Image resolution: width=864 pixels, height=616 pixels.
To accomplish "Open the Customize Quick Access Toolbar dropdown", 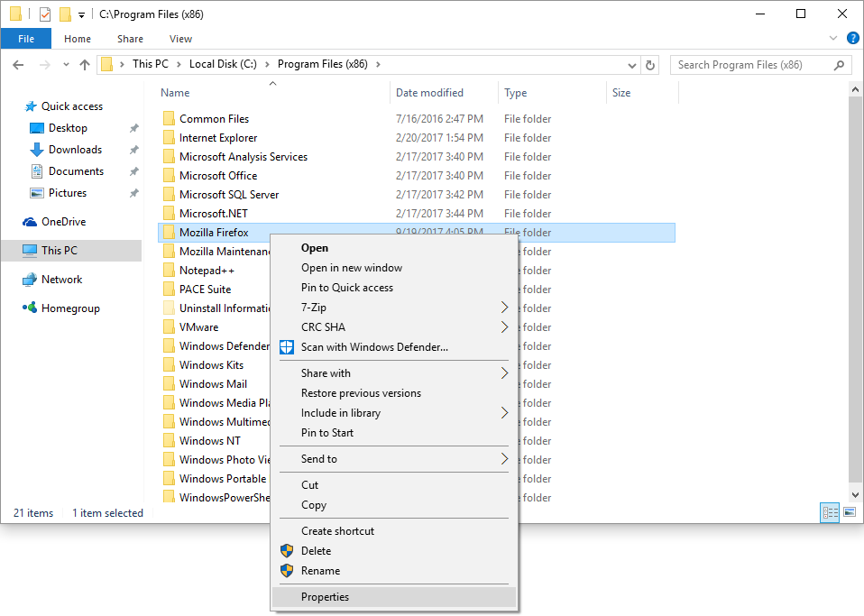I will [81, 14].
